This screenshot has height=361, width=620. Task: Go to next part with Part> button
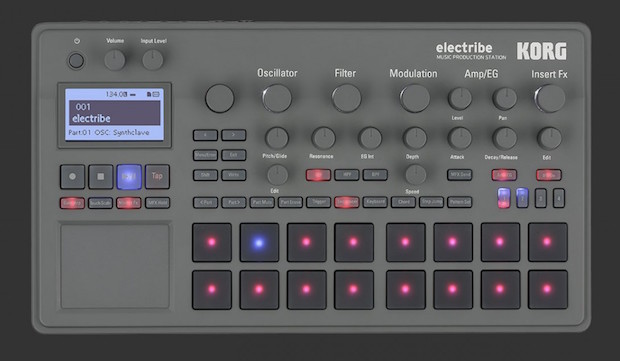click(233, 202)
